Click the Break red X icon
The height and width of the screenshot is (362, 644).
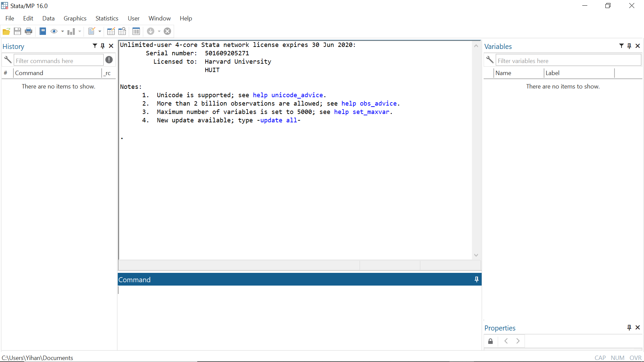click(167, 32)
